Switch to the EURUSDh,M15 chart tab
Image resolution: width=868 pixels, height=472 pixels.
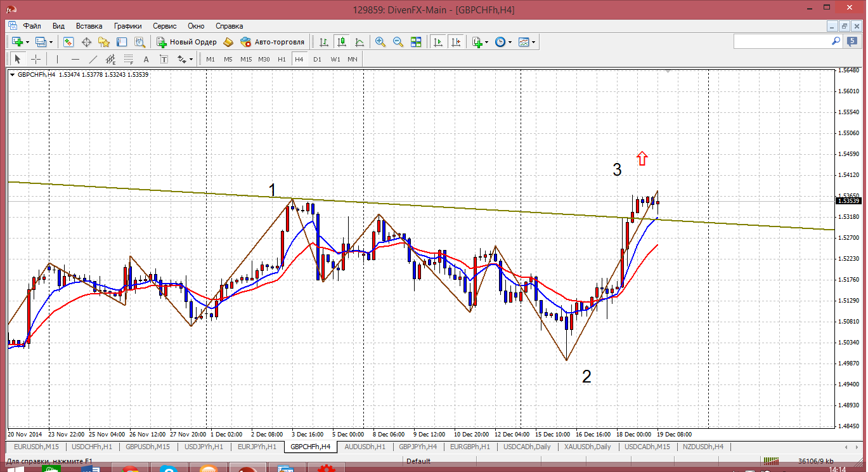click(32, 447)
